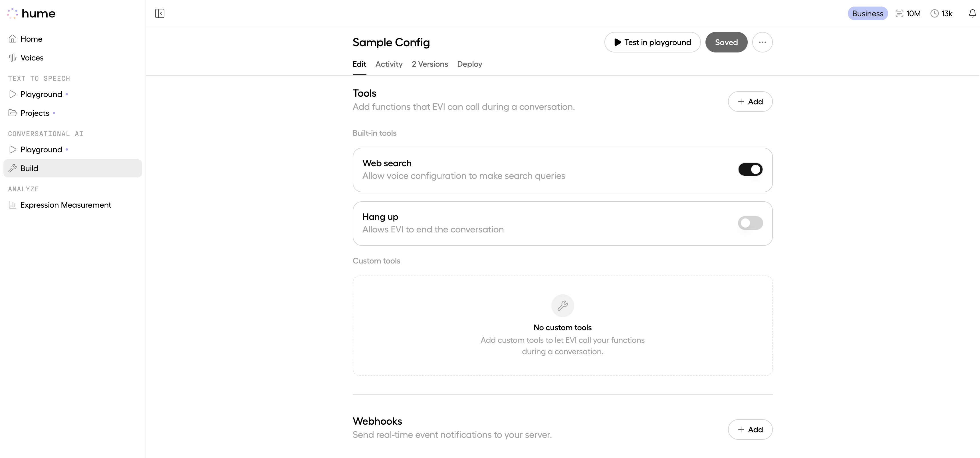Viewport: 980px width, 458px height.
Task: Open the three-dot config options menu
Action: pos(762,42)
